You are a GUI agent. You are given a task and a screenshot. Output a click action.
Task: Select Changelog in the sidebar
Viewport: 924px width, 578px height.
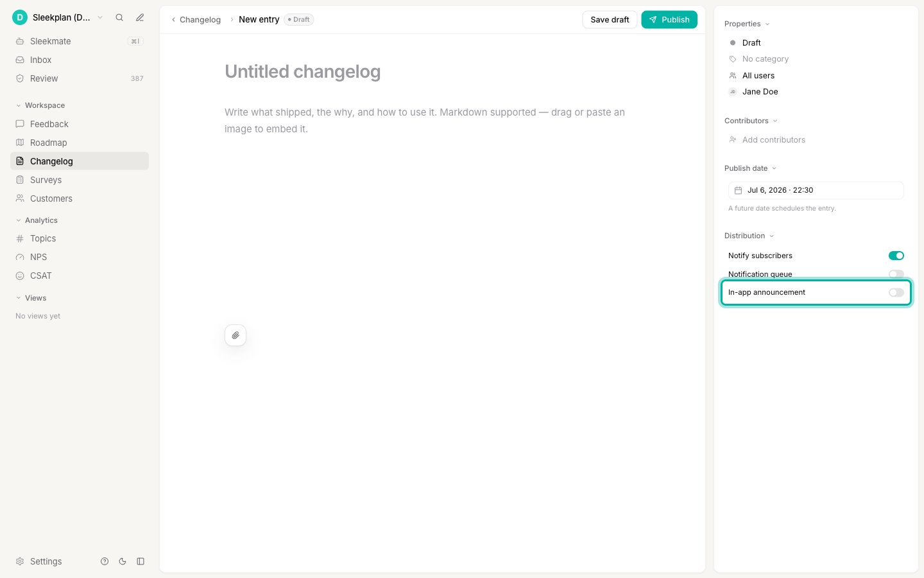80,161
